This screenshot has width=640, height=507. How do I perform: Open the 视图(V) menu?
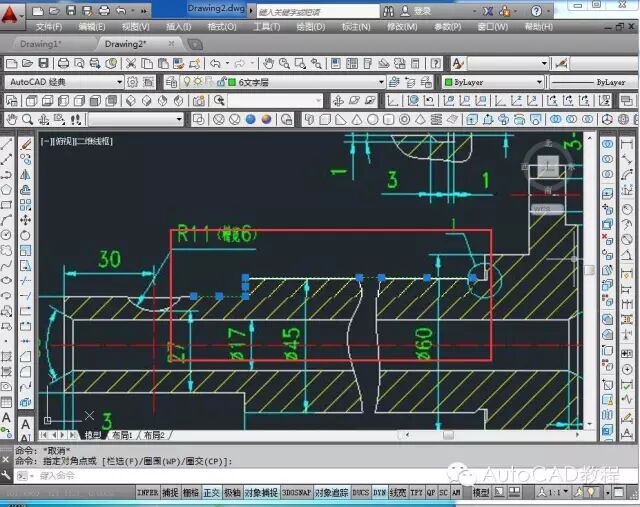coord(136,27)
